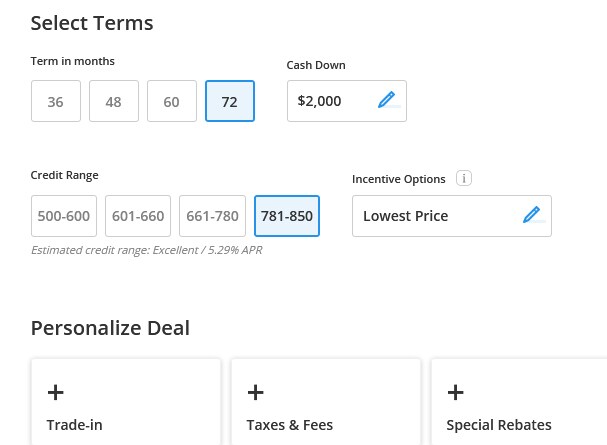This screenshot has width=607, height=445.
Task: Click the Incentive Options label
Action: 399,179
